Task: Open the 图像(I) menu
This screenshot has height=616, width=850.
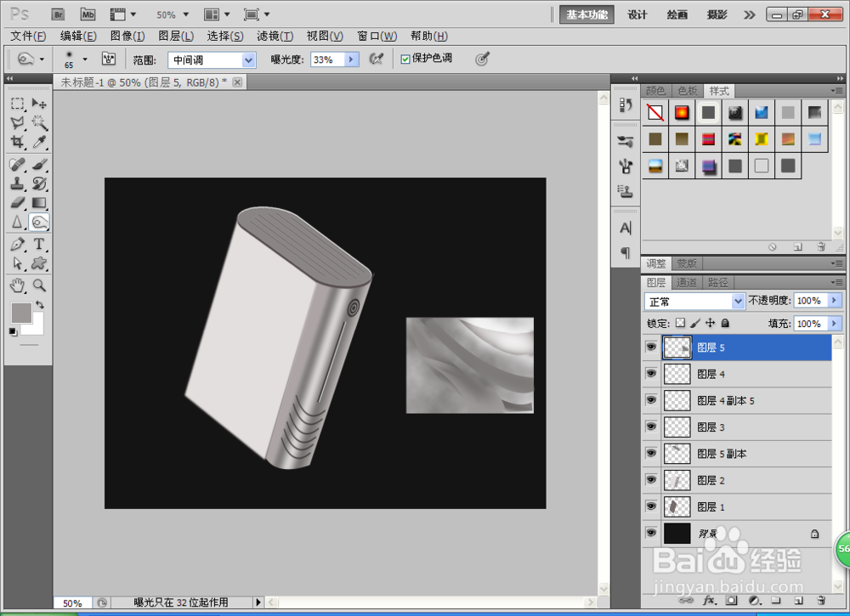Action: [127, 37]
